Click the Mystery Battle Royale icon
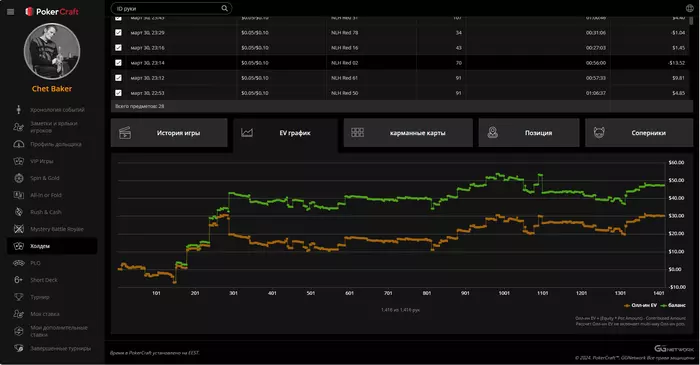This screenshot has height=365, width=700. (18, 229)
